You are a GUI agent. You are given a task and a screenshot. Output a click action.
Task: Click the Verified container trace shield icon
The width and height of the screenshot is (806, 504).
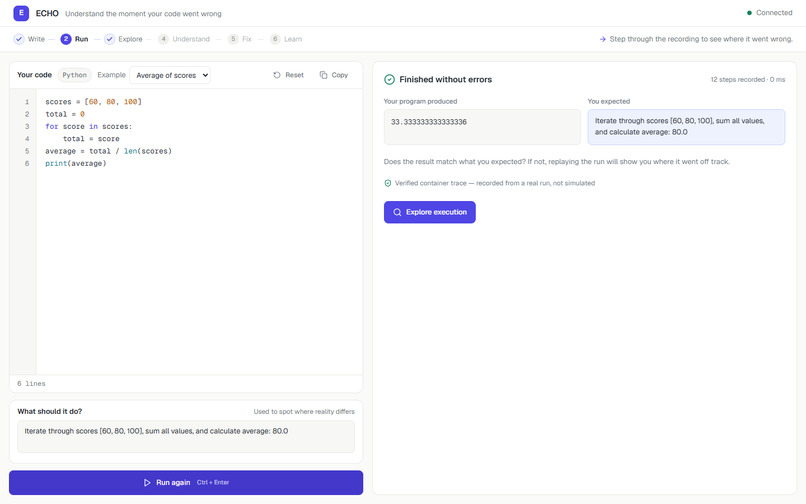tap(388, 183)
